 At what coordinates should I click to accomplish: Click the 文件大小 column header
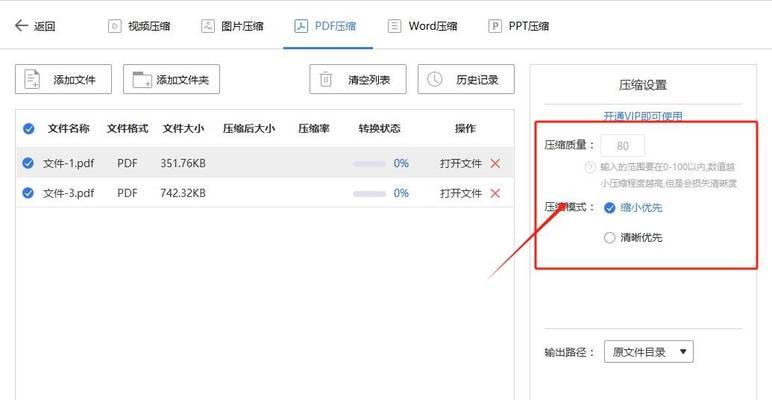(183, 129)
